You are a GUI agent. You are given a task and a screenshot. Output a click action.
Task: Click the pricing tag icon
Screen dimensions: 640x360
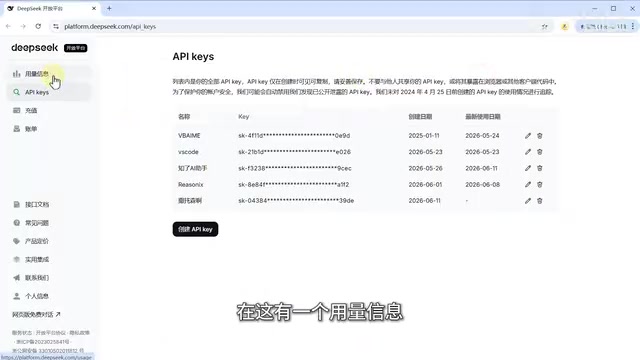point(16,241)
